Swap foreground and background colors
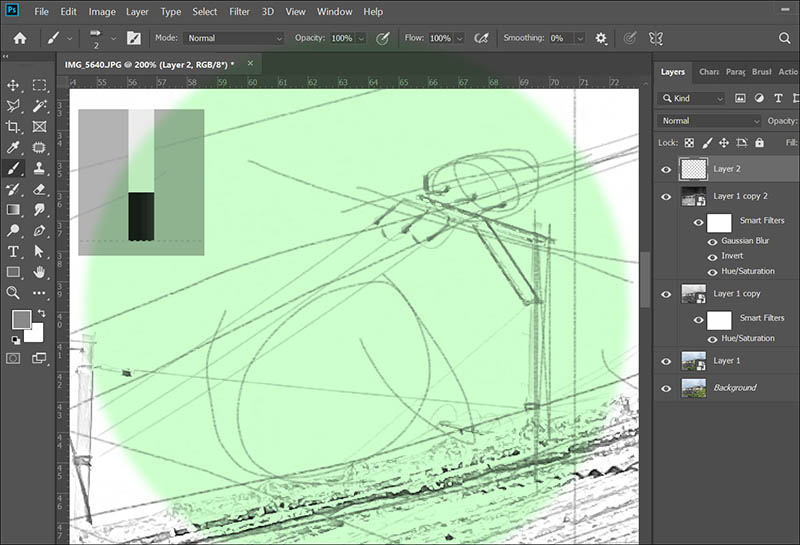 pos(41,313)
